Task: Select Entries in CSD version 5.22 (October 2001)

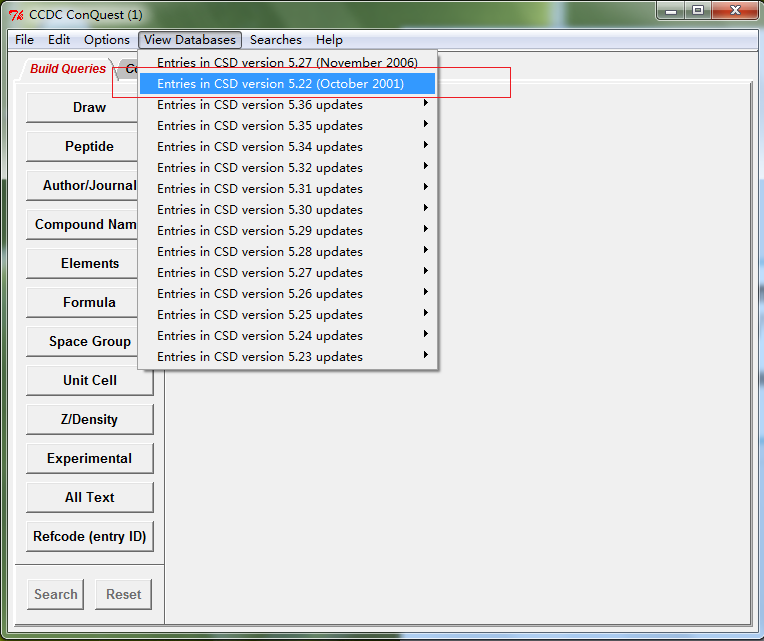Action: point(287,83)
